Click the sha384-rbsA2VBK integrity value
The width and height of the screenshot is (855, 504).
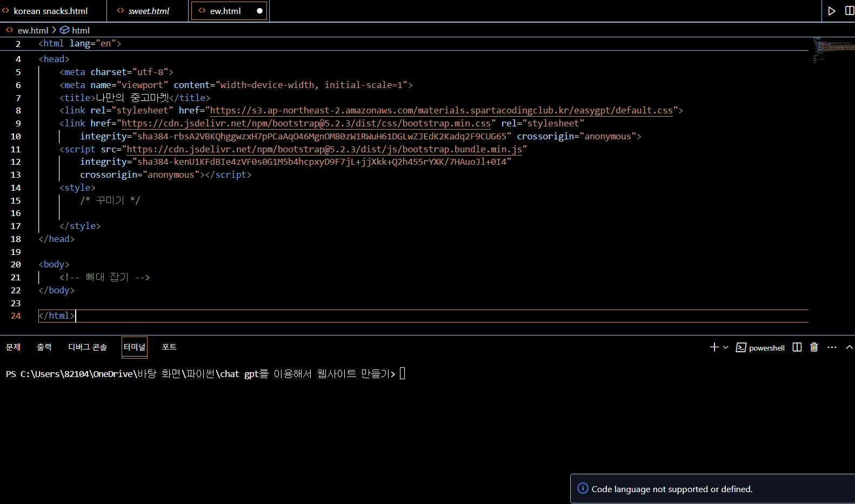coord(322,137)
